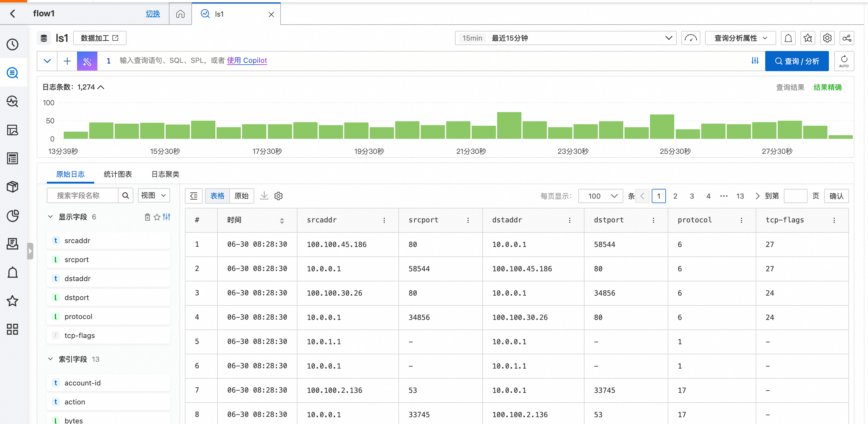Click the tallest histogram bar near 22分30秒
This screenshot has width=868, height=424.
coord(509,125)
